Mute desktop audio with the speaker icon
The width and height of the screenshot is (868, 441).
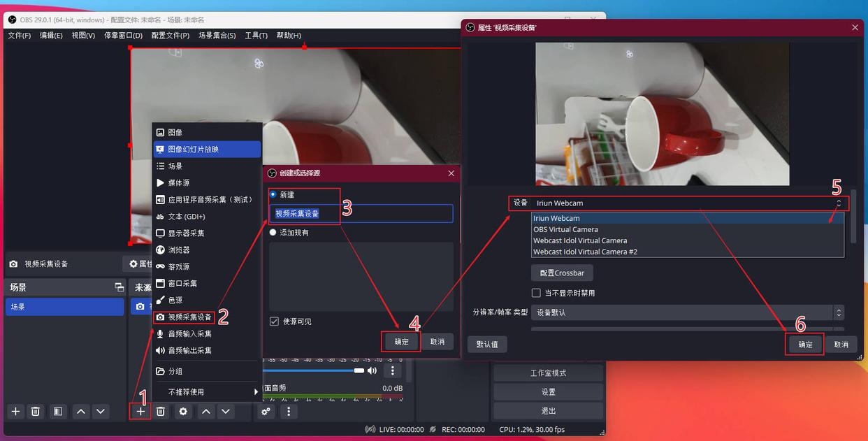click(372, 370)
